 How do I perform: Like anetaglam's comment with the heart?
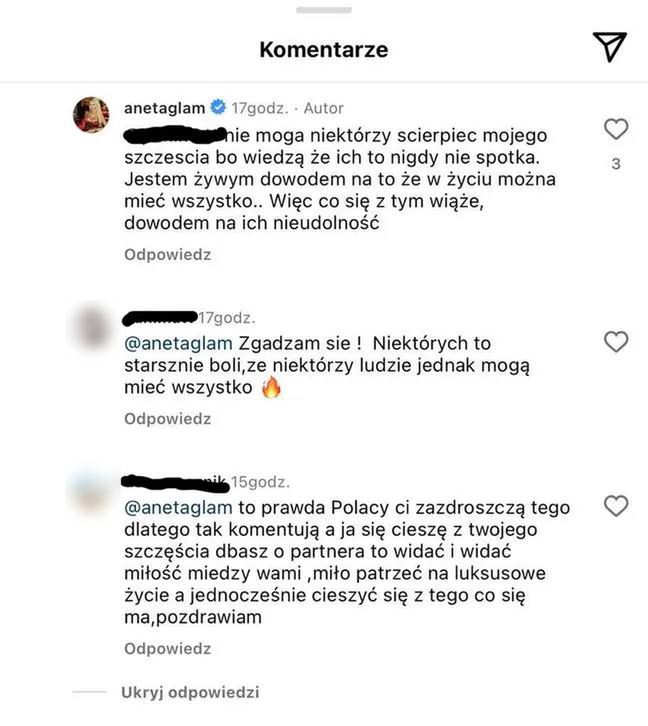[616, 129]
